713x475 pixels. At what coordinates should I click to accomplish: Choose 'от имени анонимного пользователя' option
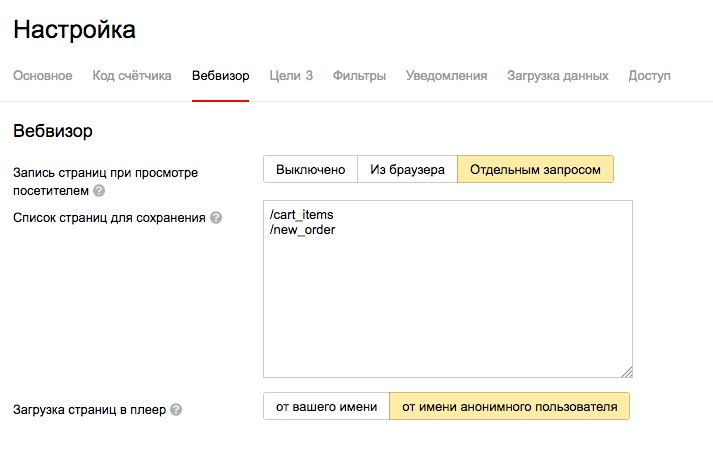[510, 406]
